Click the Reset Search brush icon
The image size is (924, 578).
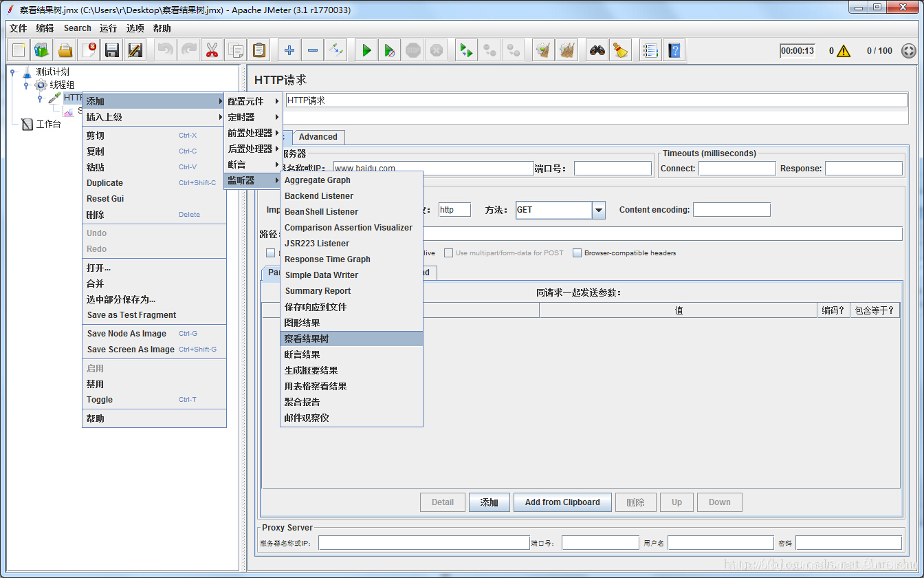click(x=621, y=50)
